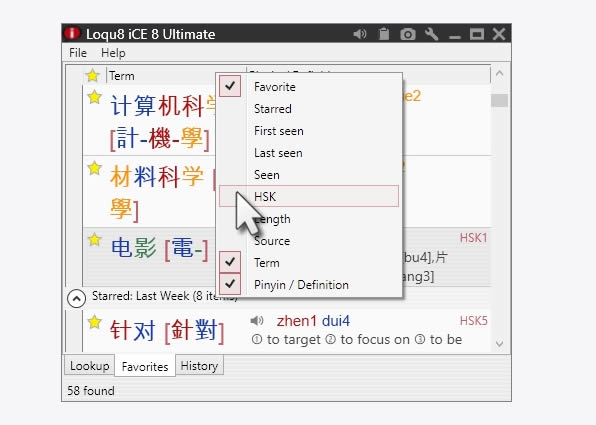Enable the First seen column
The width and height of the screenshot is (596, 425).
309,131
